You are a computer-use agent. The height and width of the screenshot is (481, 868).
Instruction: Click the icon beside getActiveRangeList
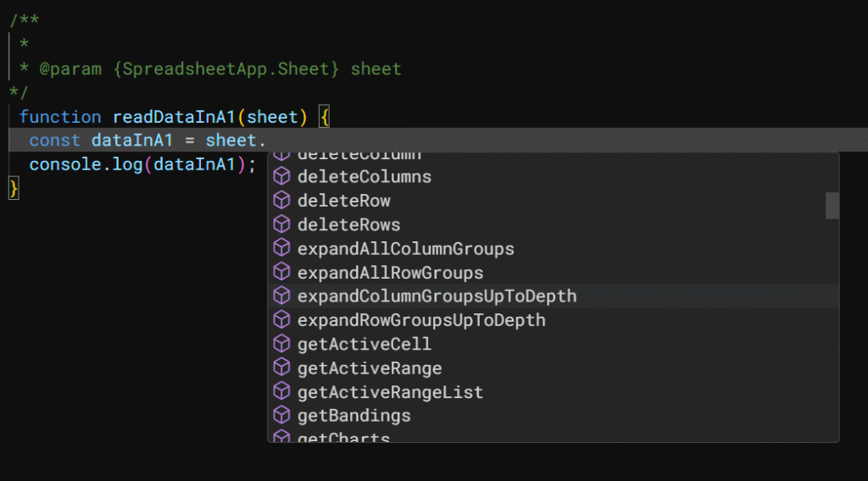pos(282,392)
